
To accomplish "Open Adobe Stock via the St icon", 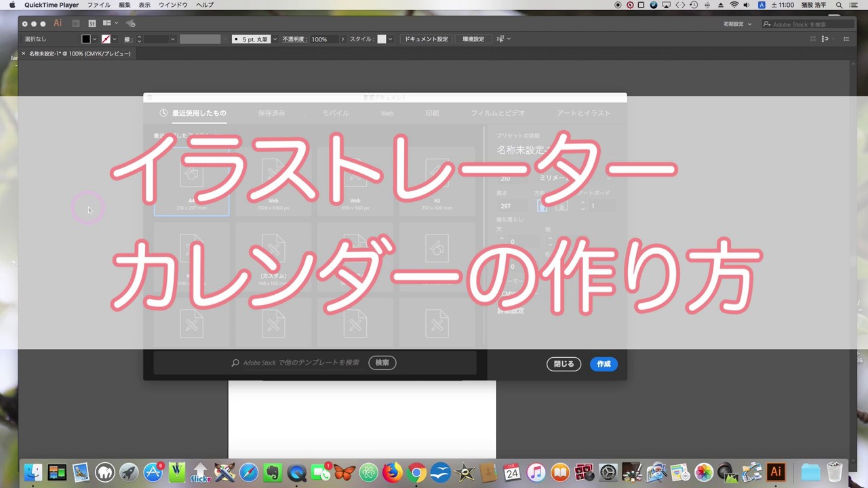I will coord(92,24).
